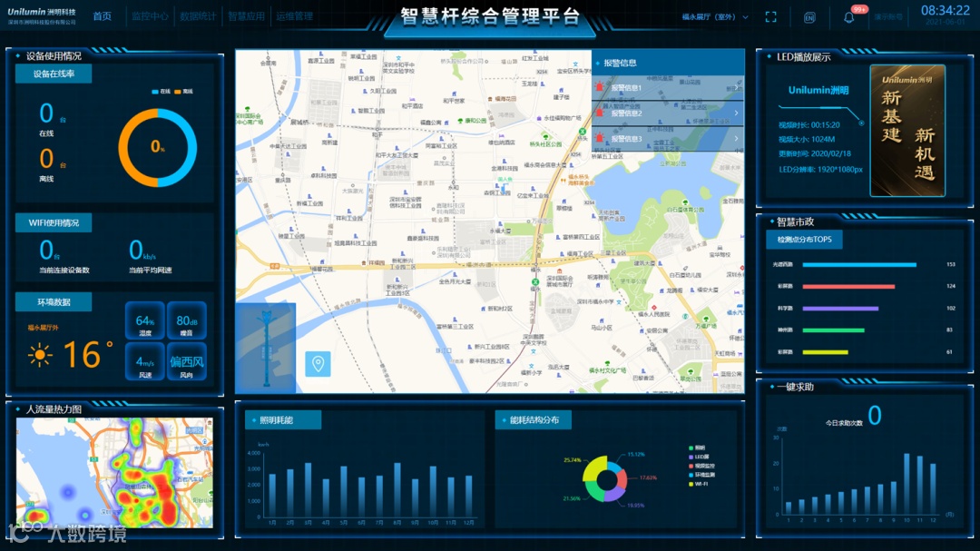980x551 pixels.
Task: Click the sun weather icon in 环境数据
Action: tap(40, 355)
